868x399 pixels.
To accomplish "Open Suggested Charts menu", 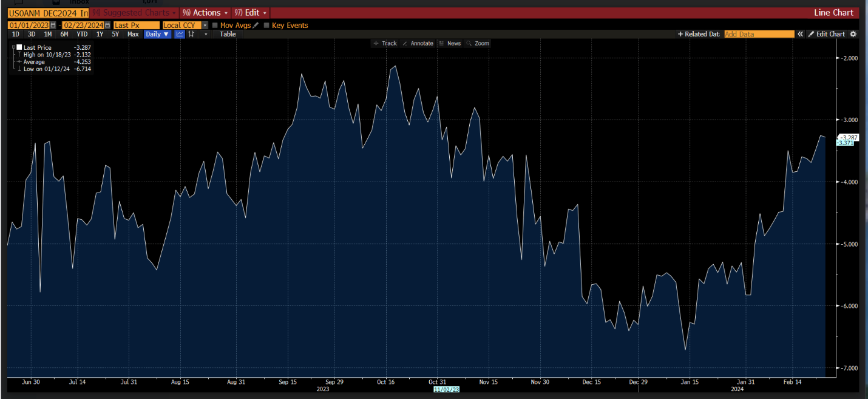I will 134,13.
